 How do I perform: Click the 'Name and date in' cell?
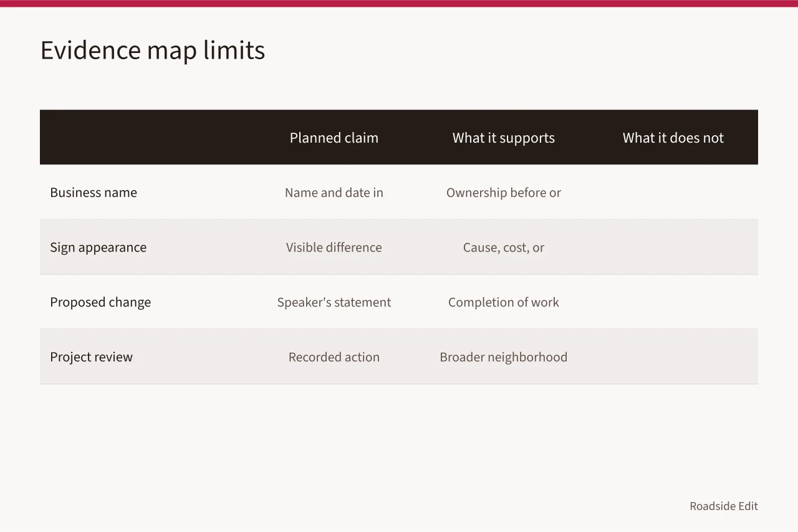(334, 192)
